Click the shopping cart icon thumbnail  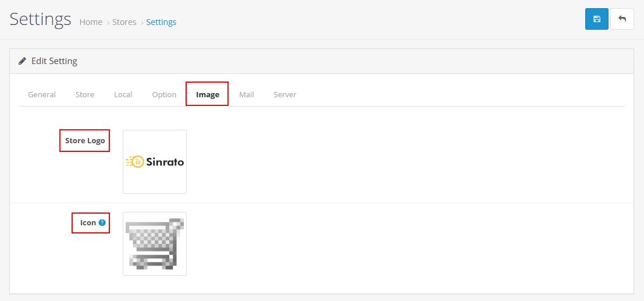(x=155, y=244)
